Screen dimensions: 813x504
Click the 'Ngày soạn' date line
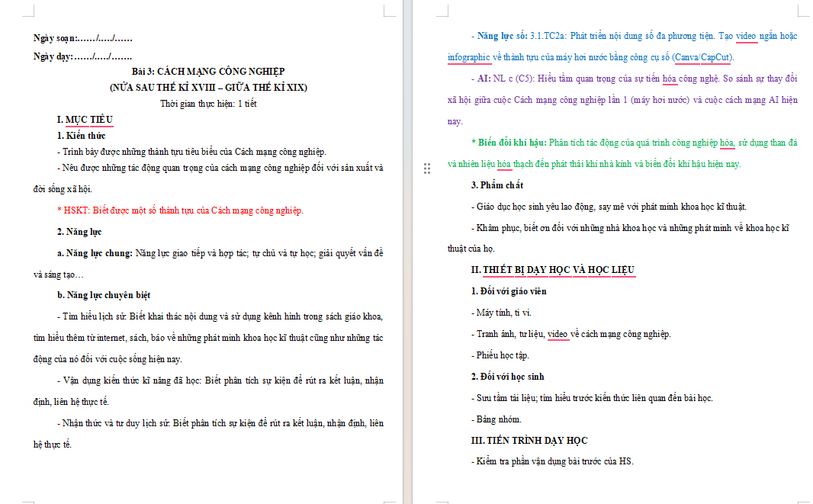point(83,38)
